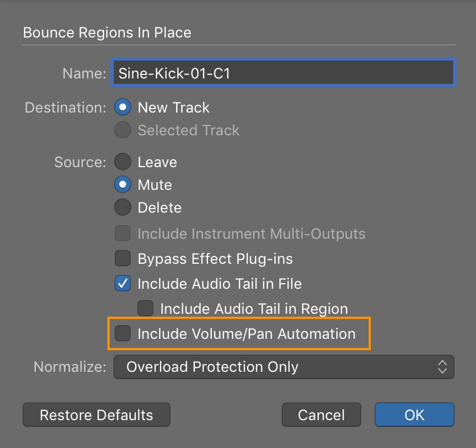Uncheck Include Audio Tail in File

(123, 283)
